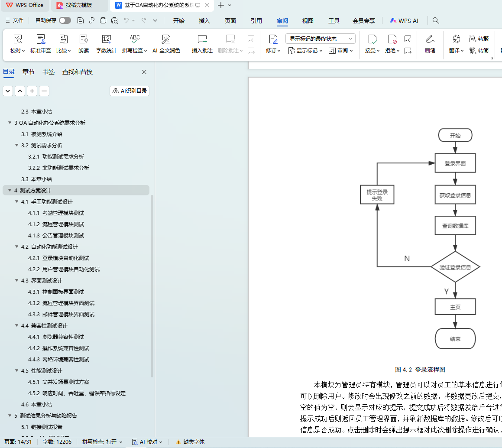Click the 字数统计 word count icon
This screenshot has width=502, height=448.
106,39
